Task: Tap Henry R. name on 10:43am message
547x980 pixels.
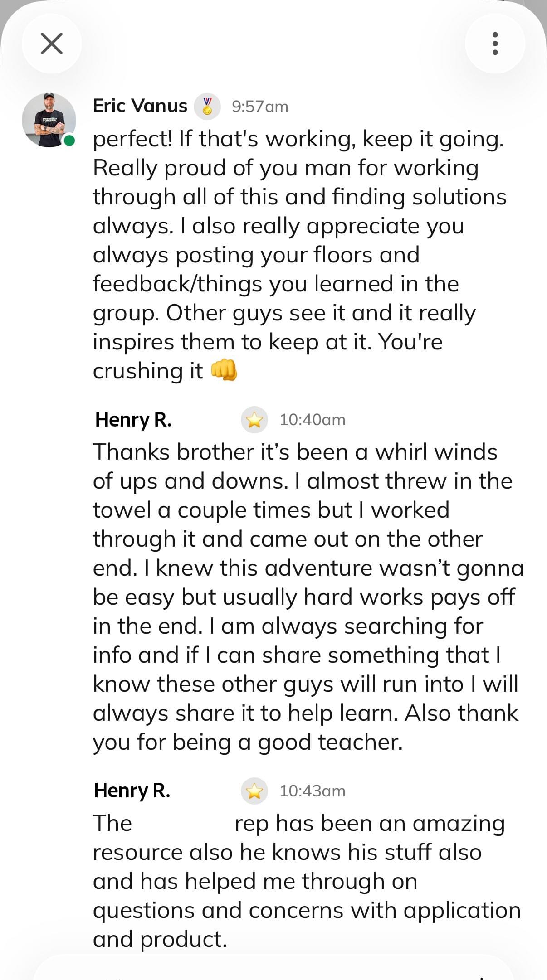Action: coord(132,791)
